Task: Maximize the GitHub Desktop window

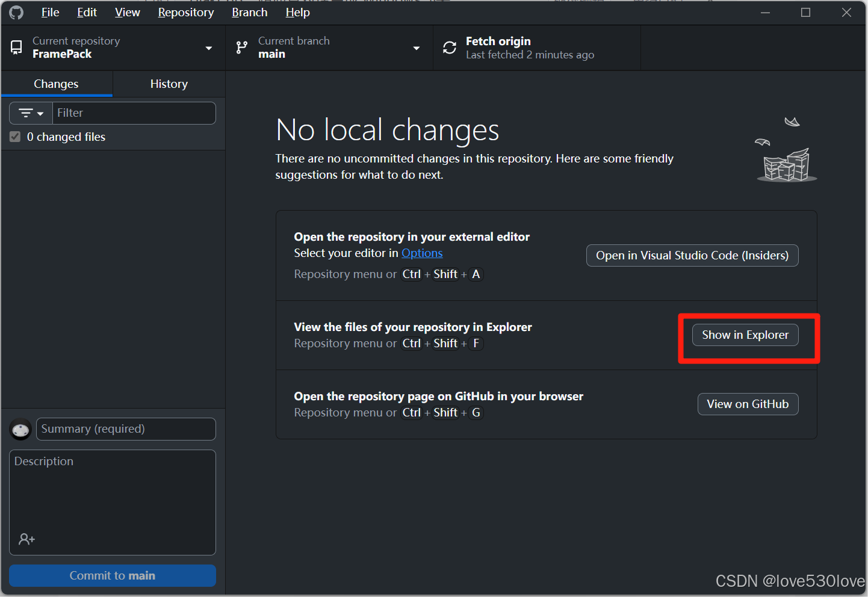Action: click(x=806, y=12)
